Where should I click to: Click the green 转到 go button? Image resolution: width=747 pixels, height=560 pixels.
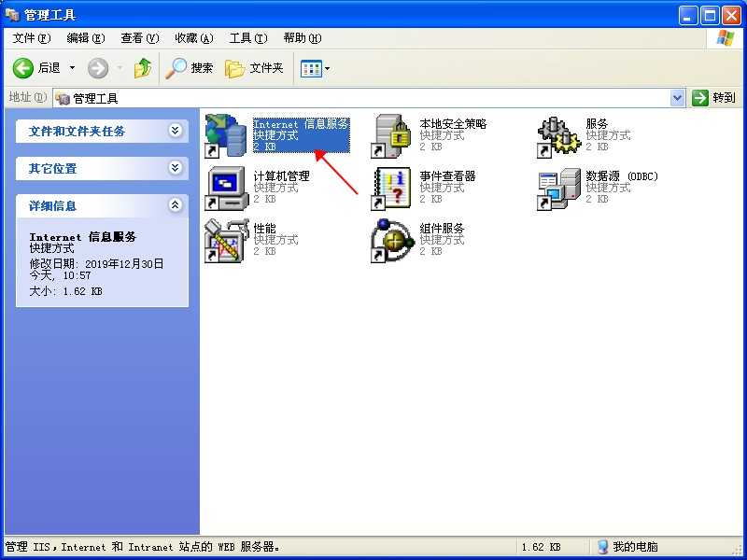713,98
